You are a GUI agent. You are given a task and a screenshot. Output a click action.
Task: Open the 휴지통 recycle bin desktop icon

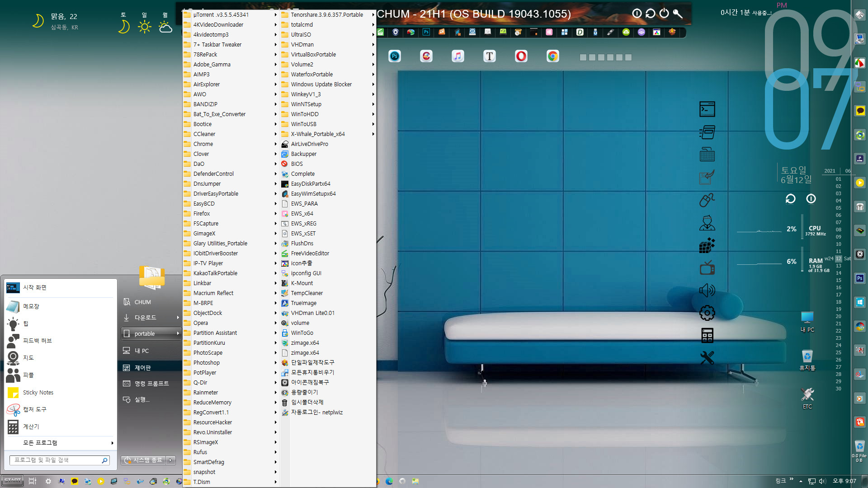pyautogui.click(x=807, y=360)
